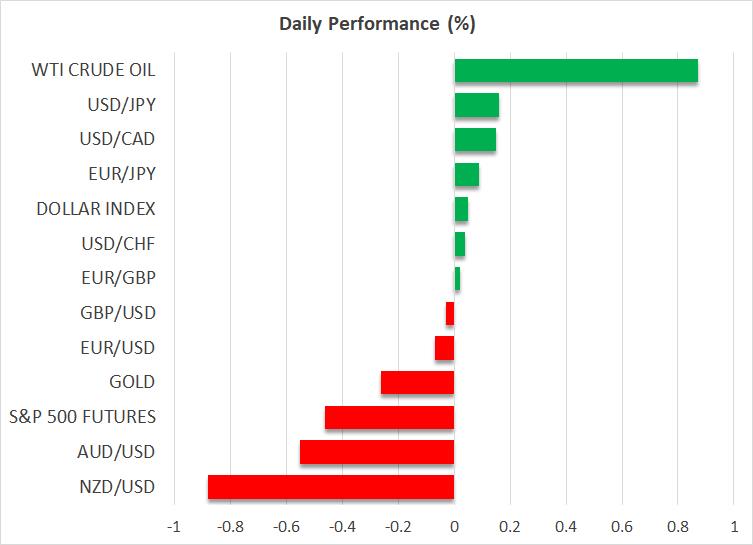753x545 pixels.
Task: Click the EUR/USD category label
Action: (x=120, y=348)
